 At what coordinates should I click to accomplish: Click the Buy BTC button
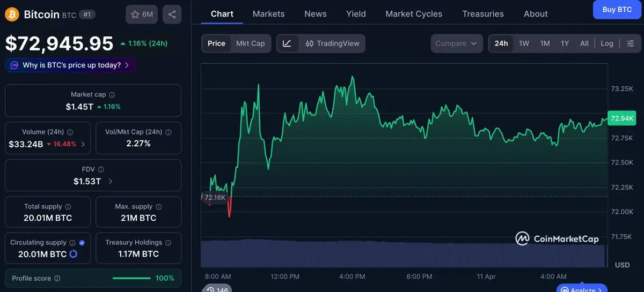point(617,9)
